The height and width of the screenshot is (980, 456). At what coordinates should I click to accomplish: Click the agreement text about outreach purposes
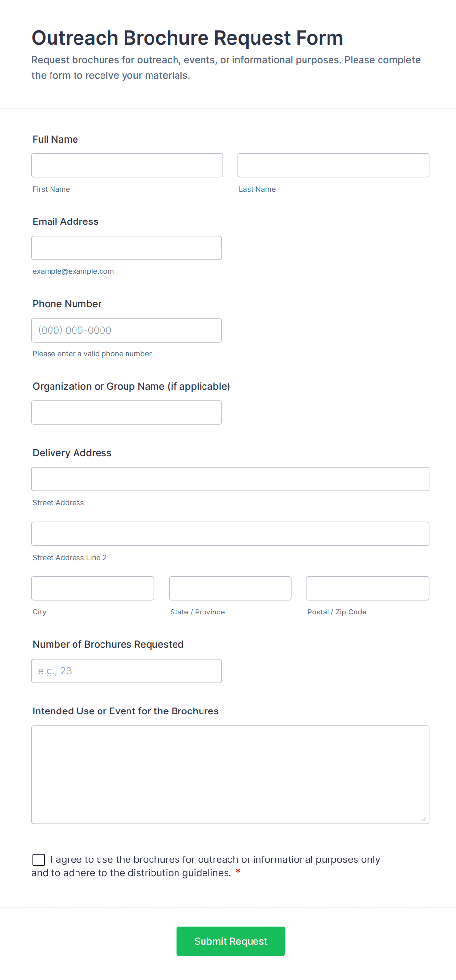point(206,866)
